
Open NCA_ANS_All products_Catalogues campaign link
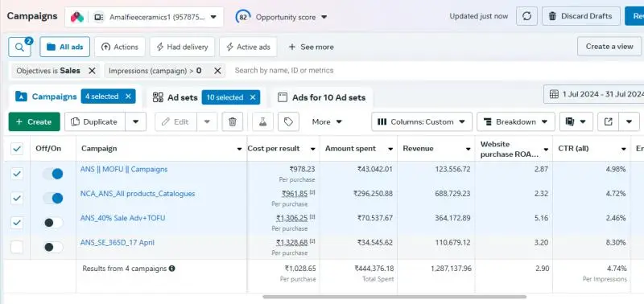tap(138, 194)
